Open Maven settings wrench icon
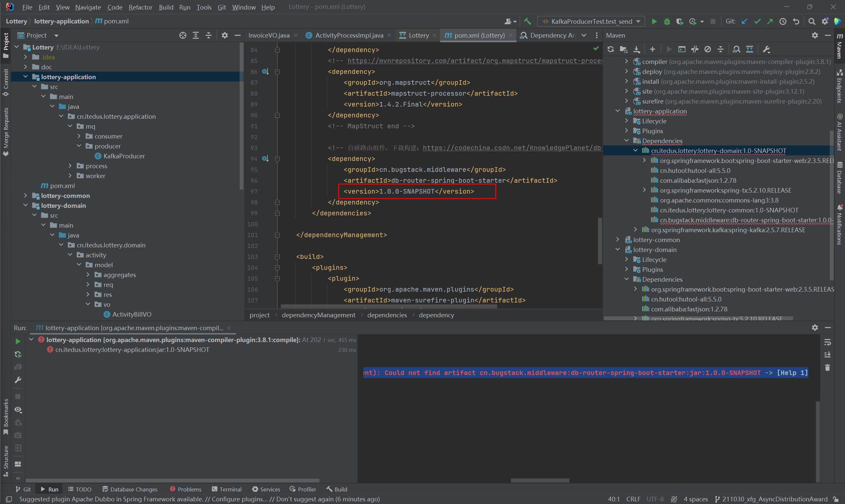 (766, 49)
